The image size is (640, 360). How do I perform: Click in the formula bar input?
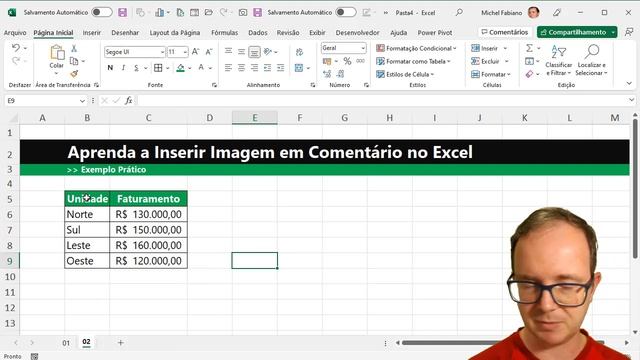tap(383, 100)
